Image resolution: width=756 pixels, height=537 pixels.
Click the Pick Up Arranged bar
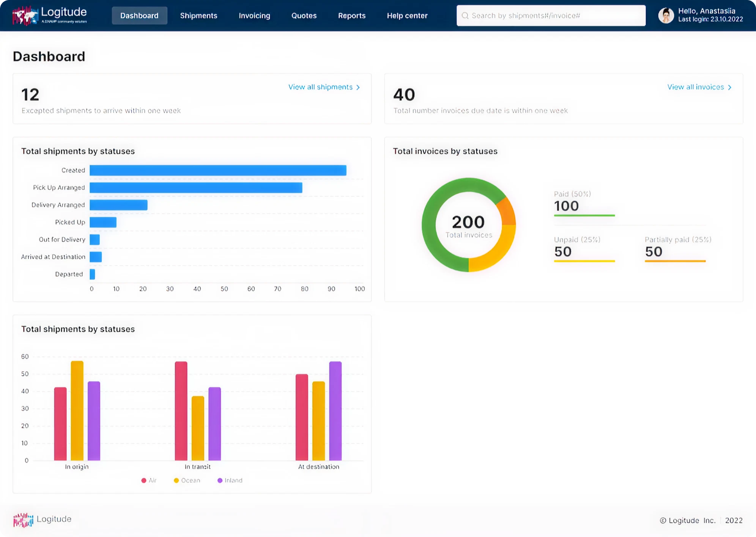pyautogui.click(x=196, y=188)
